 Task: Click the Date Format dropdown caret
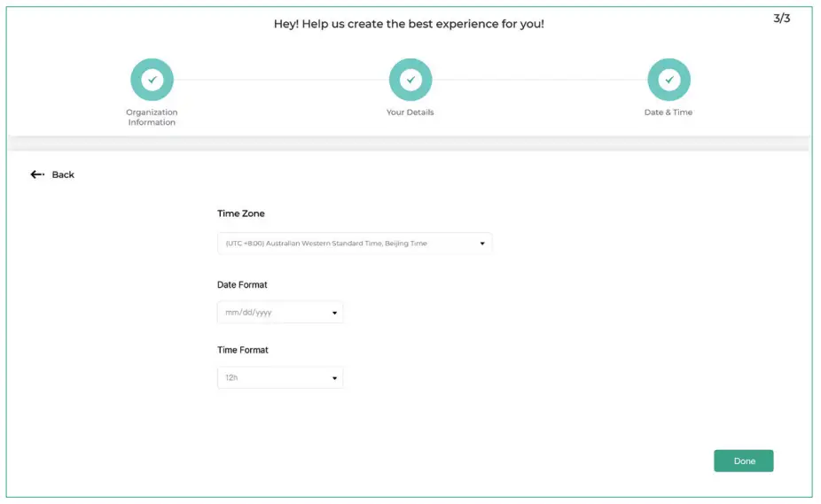[334, 313]
